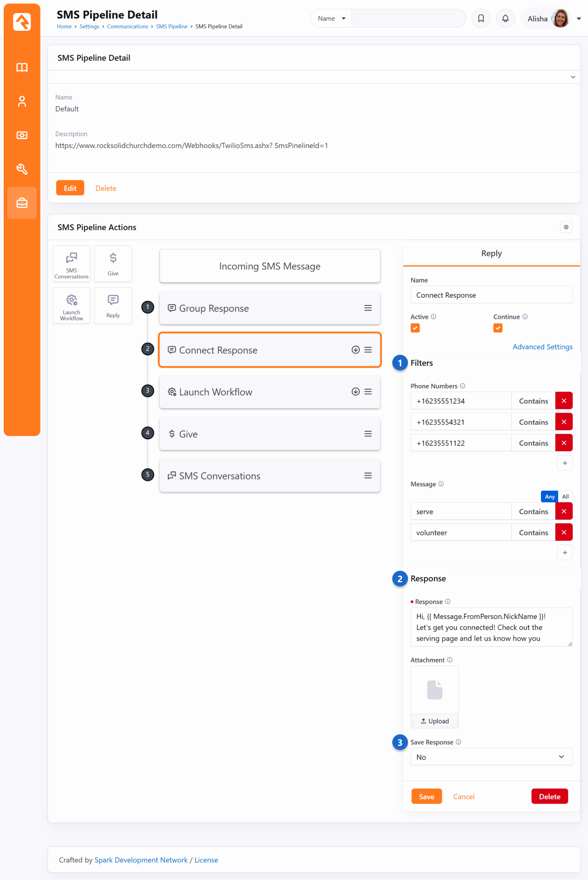588x880 pixels.
Task: Go to the Communications breadcrumb
Action: pos(127,27)
